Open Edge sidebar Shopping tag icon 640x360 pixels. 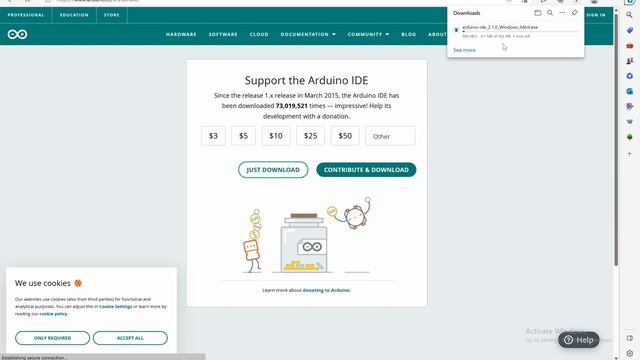pyautogui.click(x=629, y=30)
